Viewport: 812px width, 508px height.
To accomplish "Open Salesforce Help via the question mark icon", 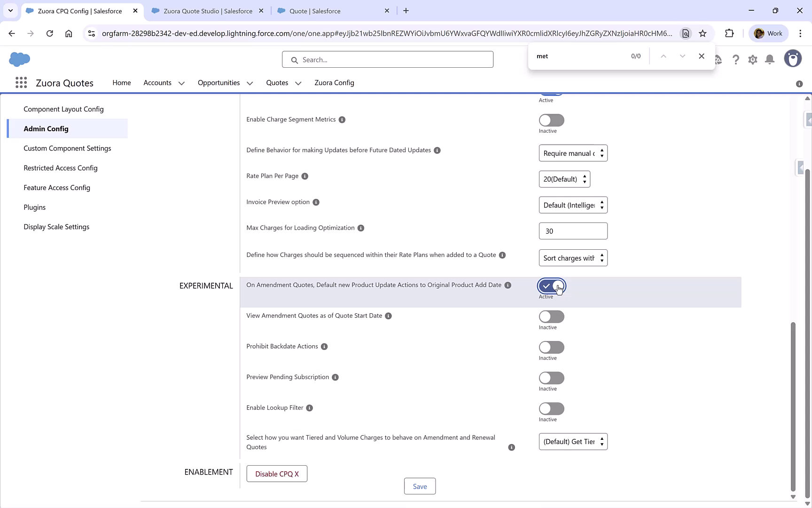I will [x=736, y=60].
